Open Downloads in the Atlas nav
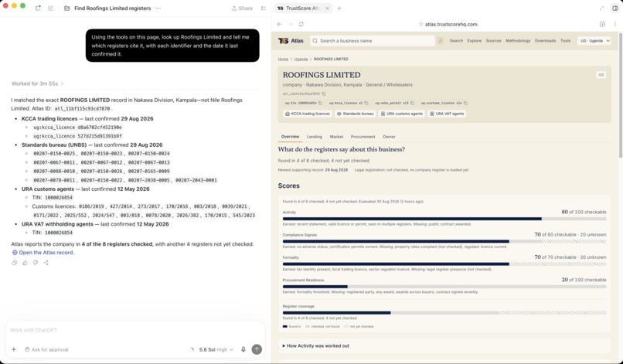This screenshot has width=623, height=364. [x=545, y=40]
